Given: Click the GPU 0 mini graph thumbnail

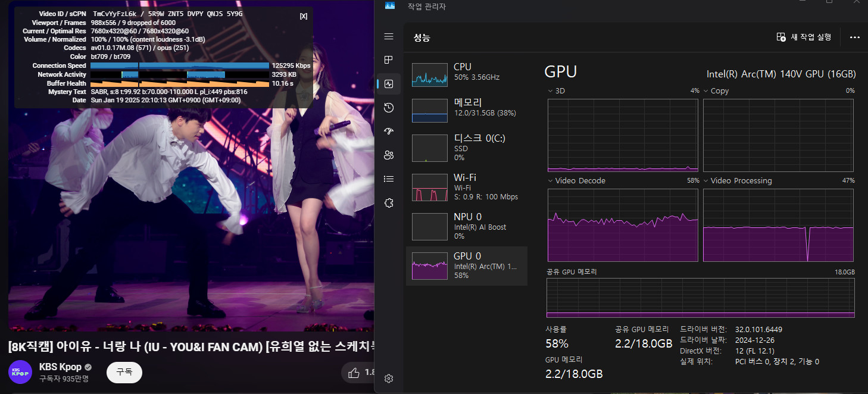Looking at the screenshot, I should 430,266.
